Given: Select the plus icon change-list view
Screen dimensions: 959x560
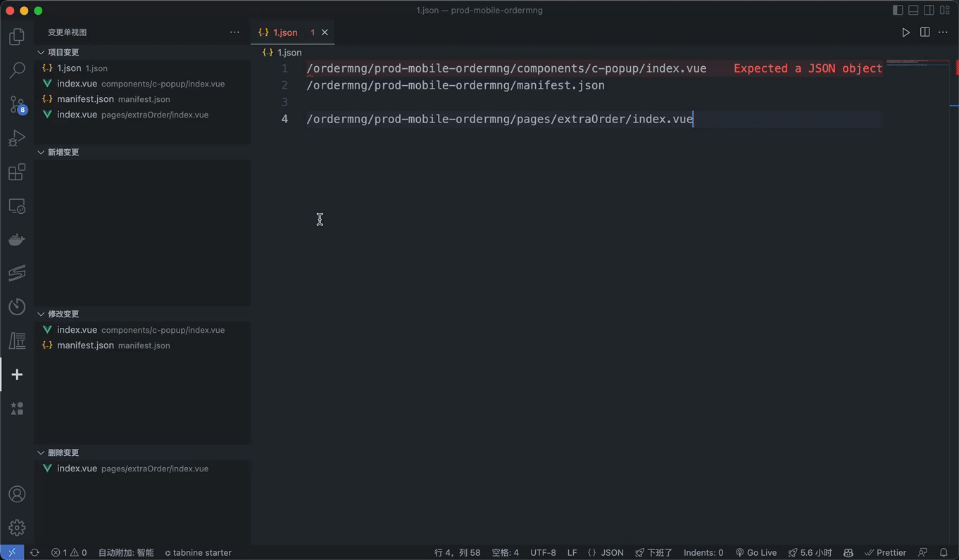Looking at the screenshot, I should click(x=17, y=374).
